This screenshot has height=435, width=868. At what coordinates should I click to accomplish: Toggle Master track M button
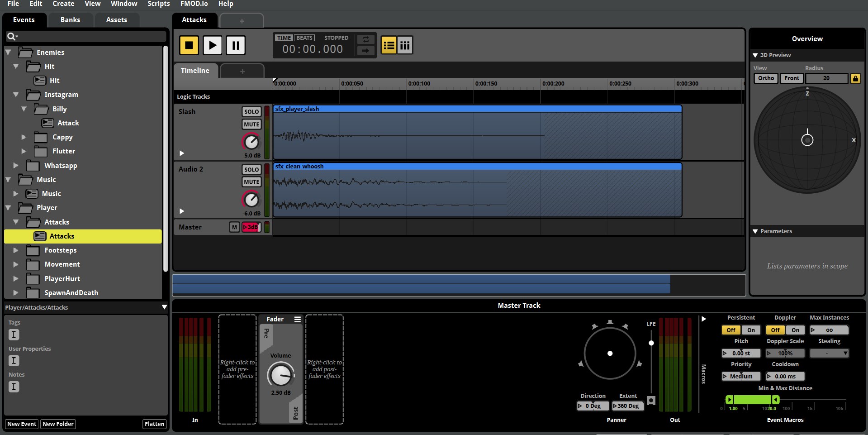pyautogui.click(x=234, y=227)
